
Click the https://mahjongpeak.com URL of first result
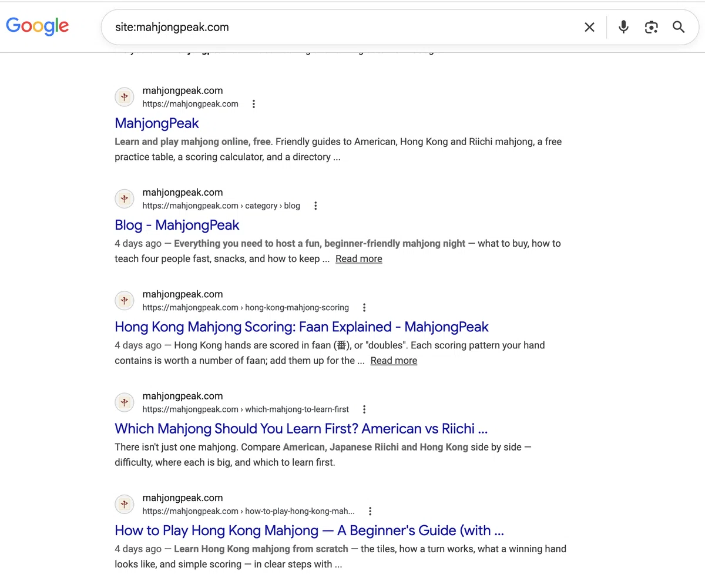click(190, 104)
